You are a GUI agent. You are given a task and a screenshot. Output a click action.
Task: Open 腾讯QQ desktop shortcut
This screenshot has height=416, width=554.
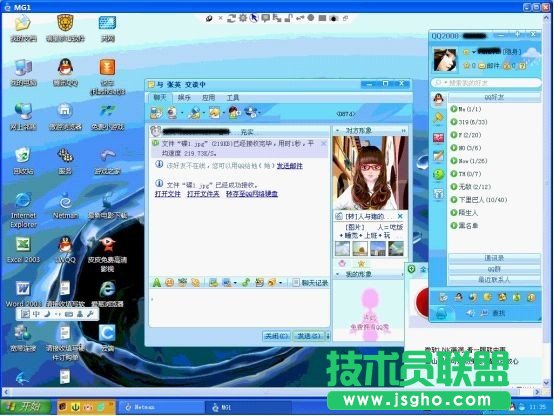65,72
